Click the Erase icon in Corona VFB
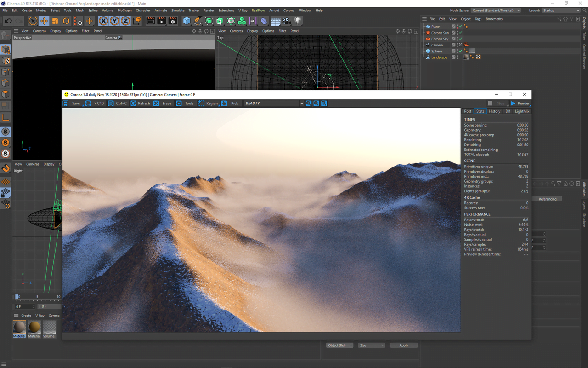The width and height of the screenshot is (588, 368). [157, 103]
